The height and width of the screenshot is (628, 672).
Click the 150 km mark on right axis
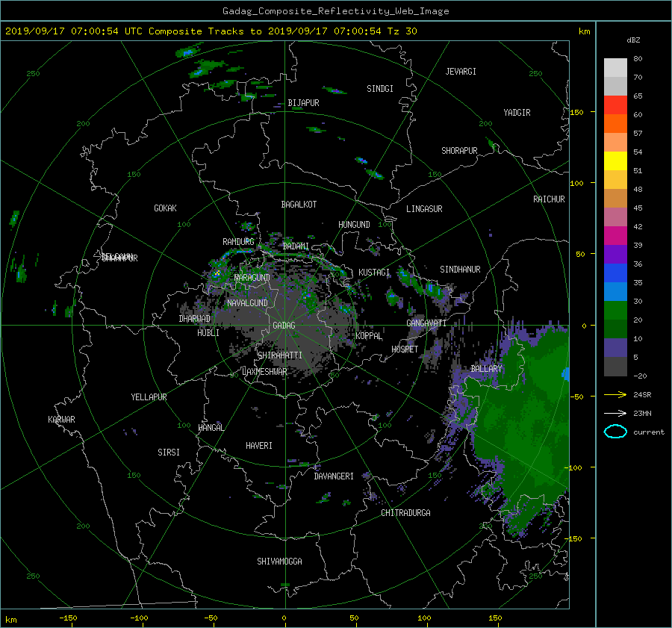(x=577, y=112)
